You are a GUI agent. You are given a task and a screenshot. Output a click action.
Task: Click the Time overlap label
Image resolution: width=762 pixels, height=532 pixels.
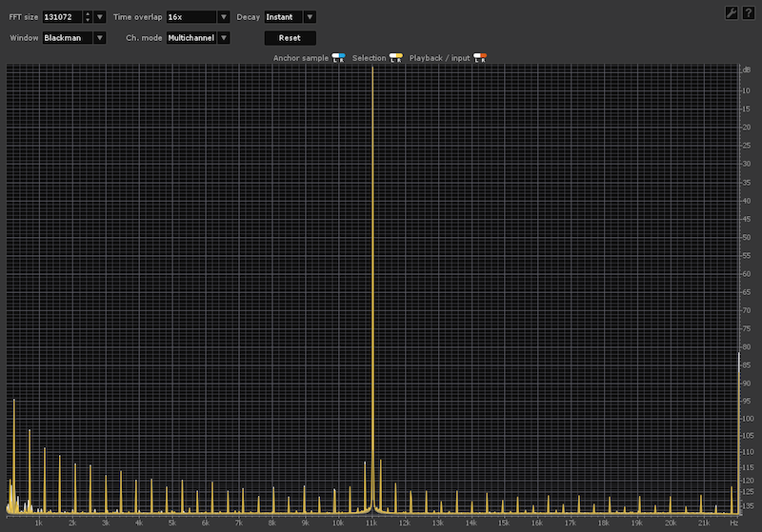click(x=137, y=17)
